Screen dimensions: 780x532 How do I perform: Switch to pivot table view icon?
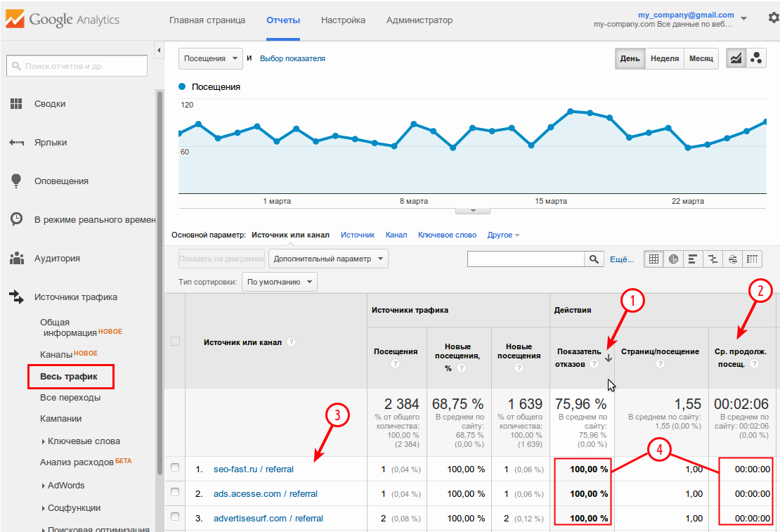(x=752, y=259)
